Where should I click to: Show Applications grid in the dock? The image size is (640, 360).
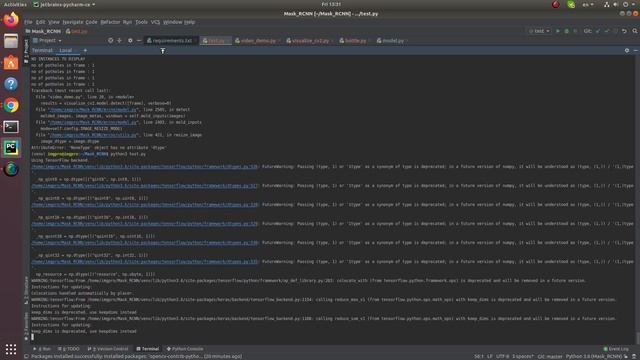tap(11, 349)
